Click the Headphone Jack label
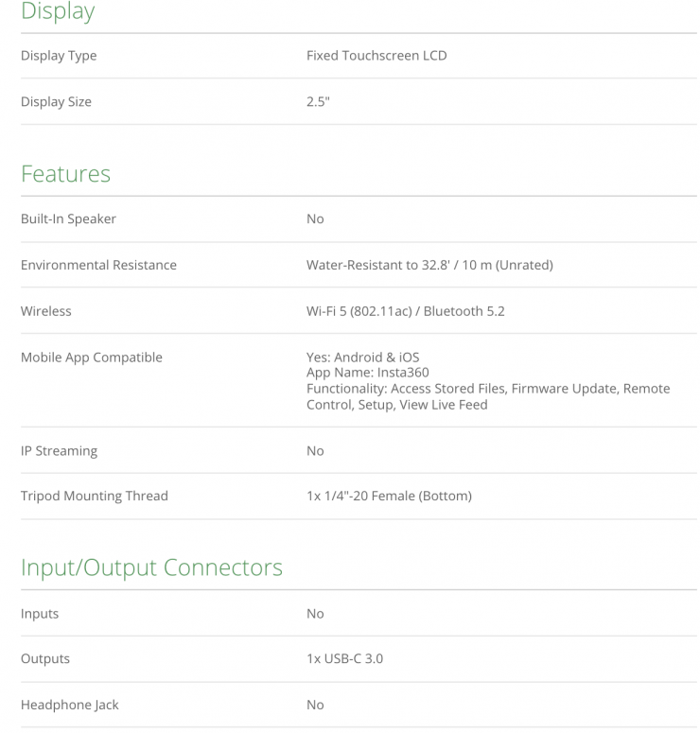This screenshot has height=733, width=700. [x=70, y=706]
